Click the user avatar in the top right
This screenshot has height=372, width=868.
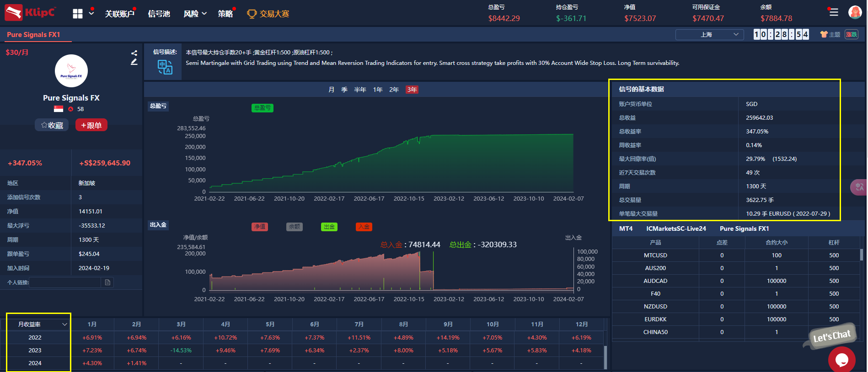tap(855, 12)
